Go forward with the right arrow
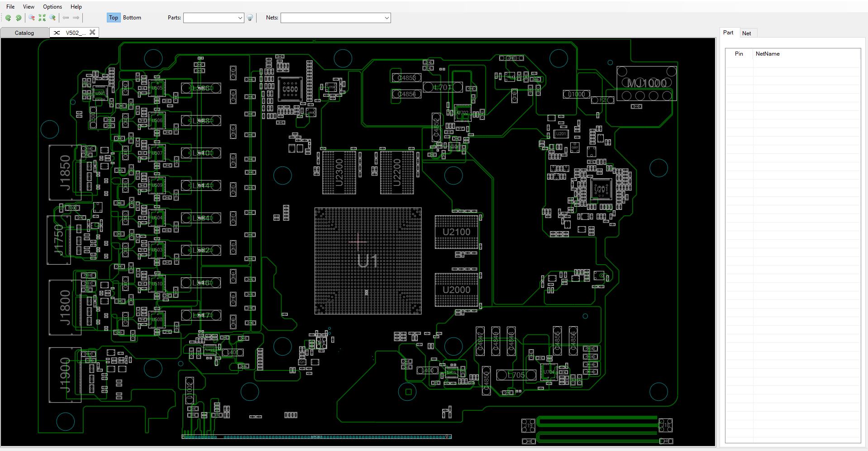868x451 pixels. pyautogui.click(x=76, y=18)
